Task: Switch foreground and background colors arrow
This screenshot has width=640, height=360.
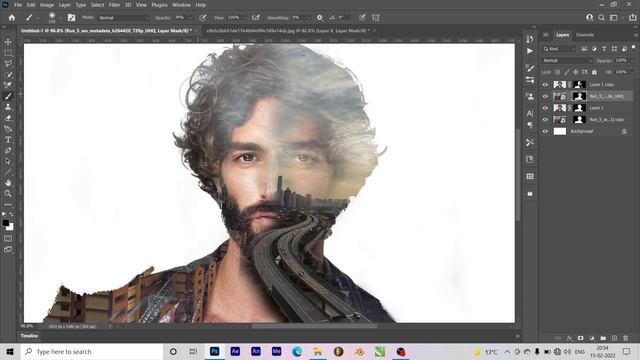Action: tap(11, 214)
